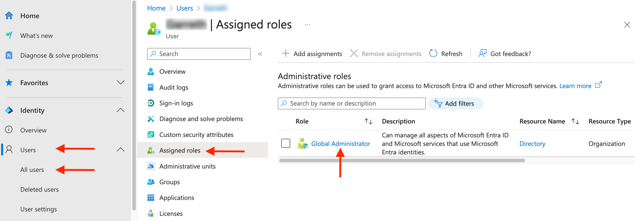Image resolution: width=644 pixels, height=221 pixels.
Task: Click the external link icon after Learn more
Action: coord(598,85)
